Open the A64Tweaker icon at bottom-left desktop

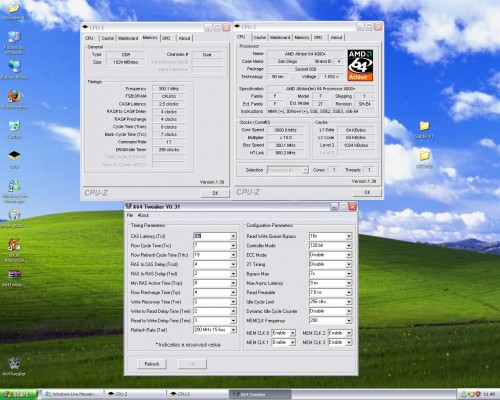pos(14,367)
